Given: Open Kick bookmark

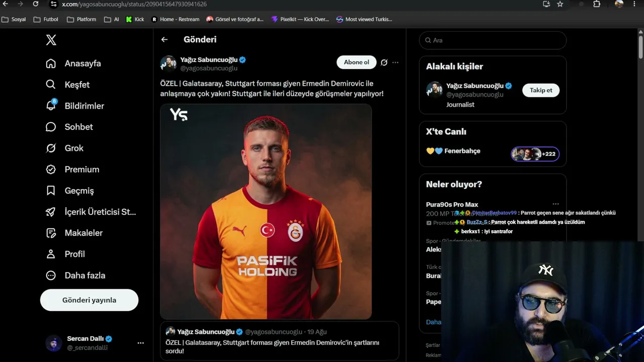Looking at the screenshot, I should (135, 20).
